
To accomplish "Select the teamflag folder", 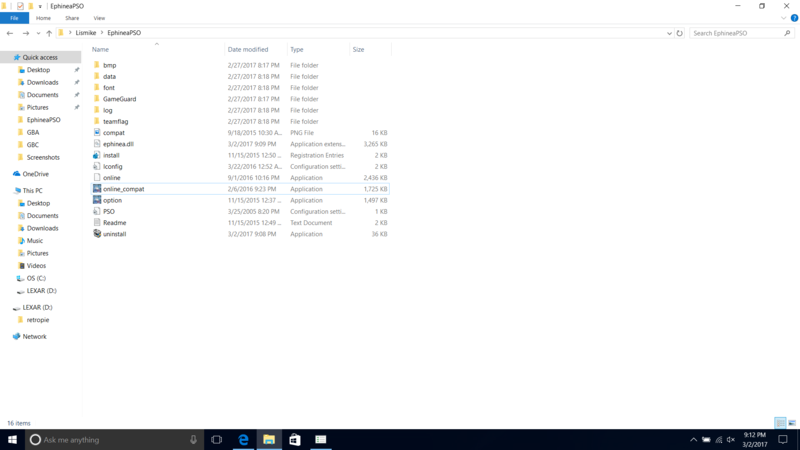I will pyautogui.click(x=115, y=121).
